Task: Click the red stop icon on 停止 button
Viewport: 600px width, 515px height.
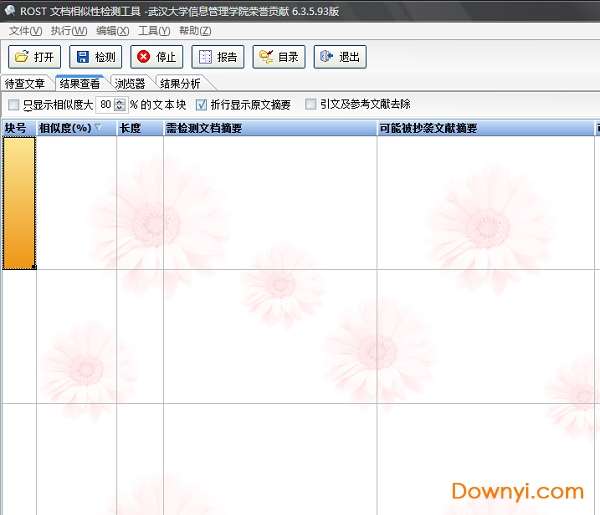Action: (143, 57)
